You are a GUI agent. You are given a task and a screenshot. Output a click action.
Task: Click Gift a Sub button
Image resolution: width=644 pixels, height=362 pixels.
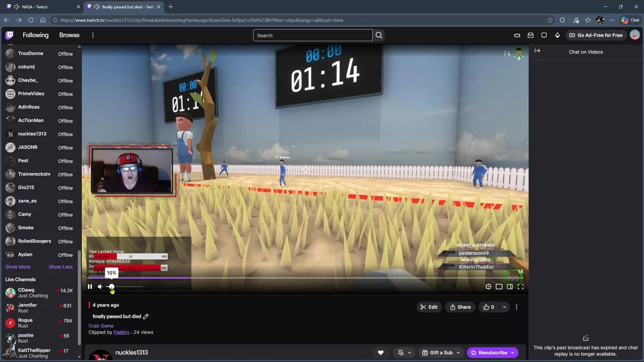[x=441, y=352]
